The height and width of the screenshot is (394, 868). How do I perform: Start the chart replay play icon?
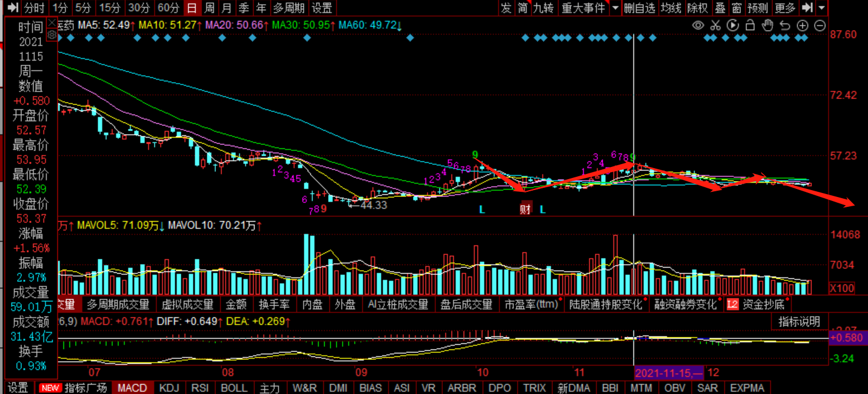tap(733, 25)
